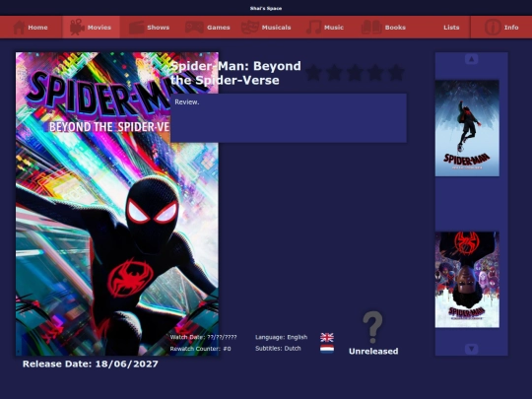Screen dimensions: 532x399
Task: Click the Subtitles: Dutch label
Action: click(x=278, y=349)
